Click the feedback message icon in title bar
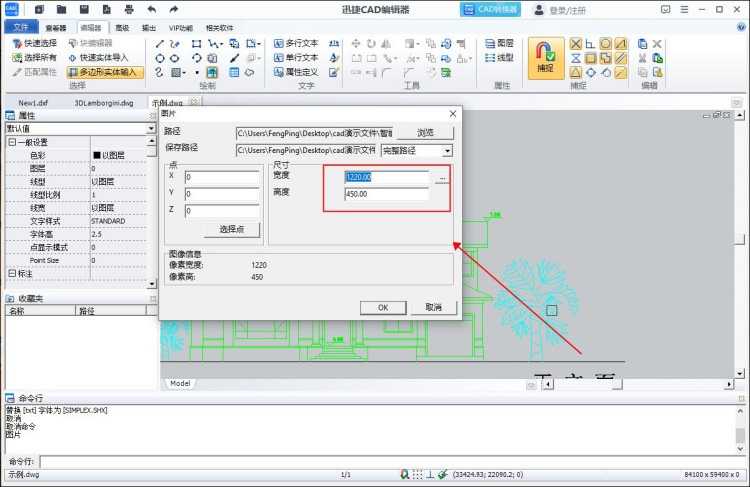The width and height of the screenshot is (750, 487). tap(665, 9)
